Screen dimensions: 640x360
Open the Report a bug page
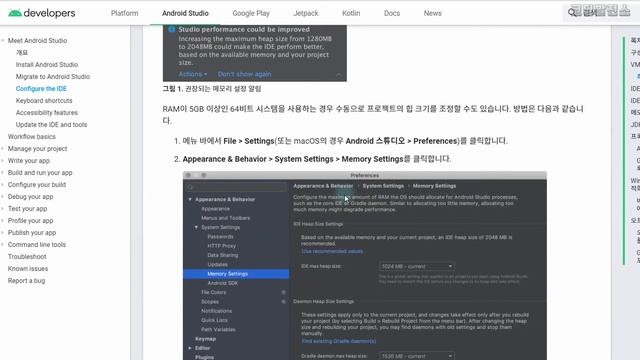pos(26,281)
